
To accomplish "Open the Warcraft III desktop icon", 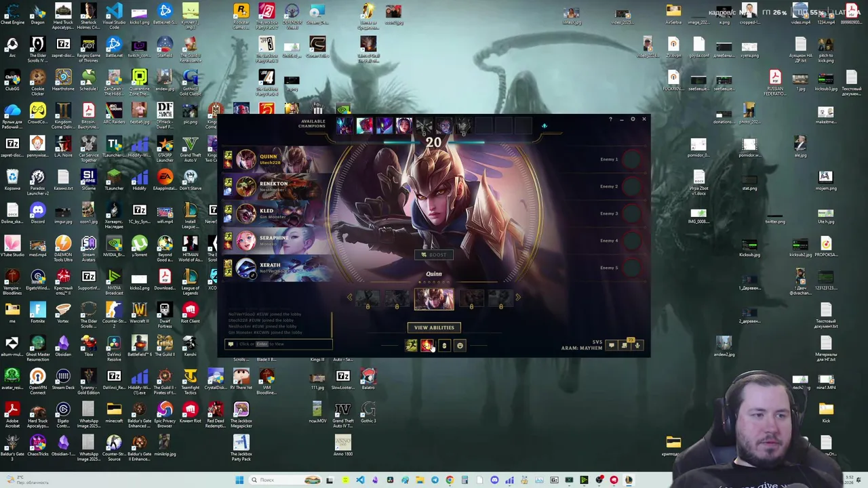I will tap(139, 313).
